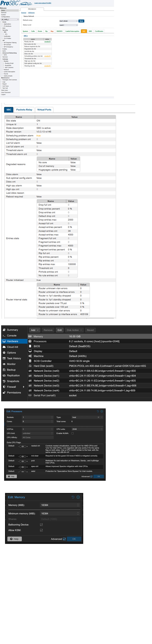Select the Lawful Interception status tab
The width and height of the screenshot is (152, 644).
pyautogui.click(x=72, y=31)
